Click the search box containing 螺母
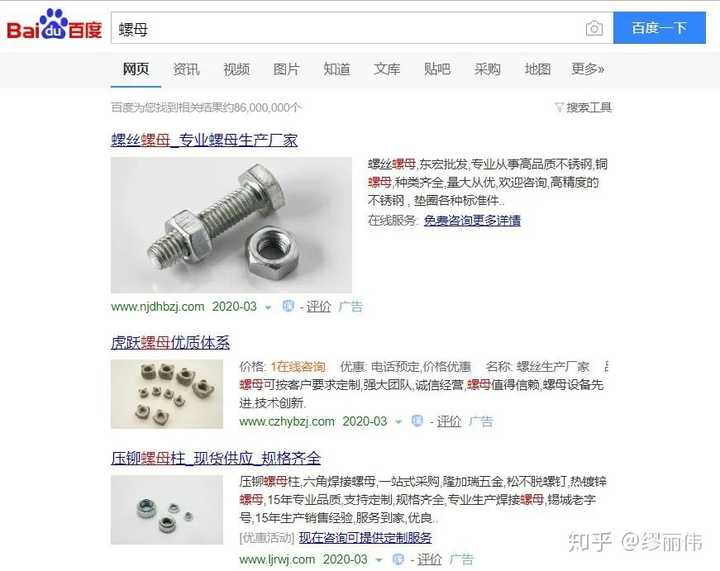Screen dimensions: 720x571 pos(349,28)
